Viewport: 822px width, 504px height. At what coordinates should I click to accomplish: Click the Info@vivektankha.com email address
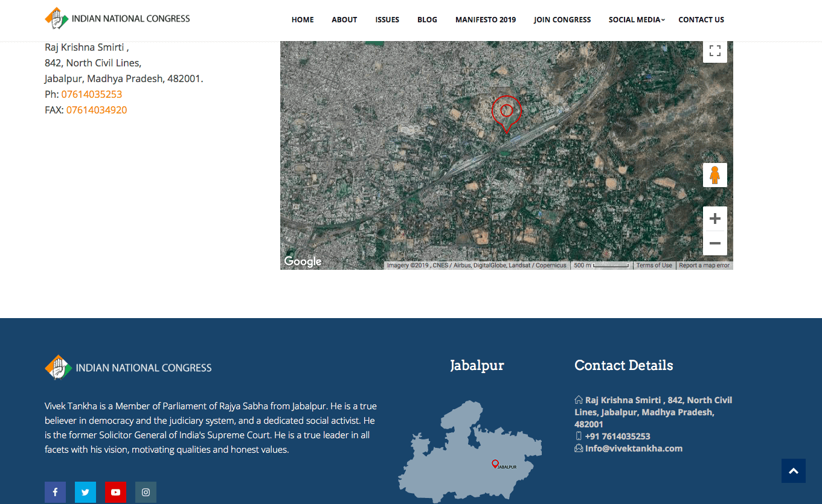634,448
